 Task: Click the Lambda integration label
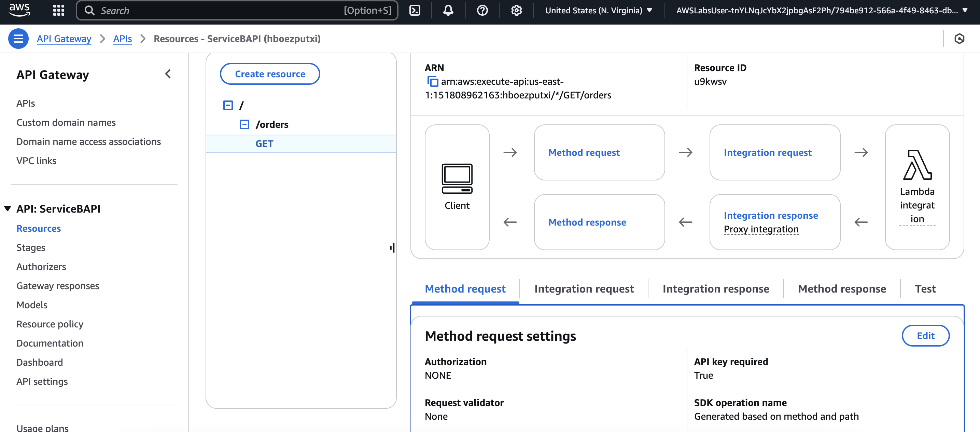[x=917, y=205]
